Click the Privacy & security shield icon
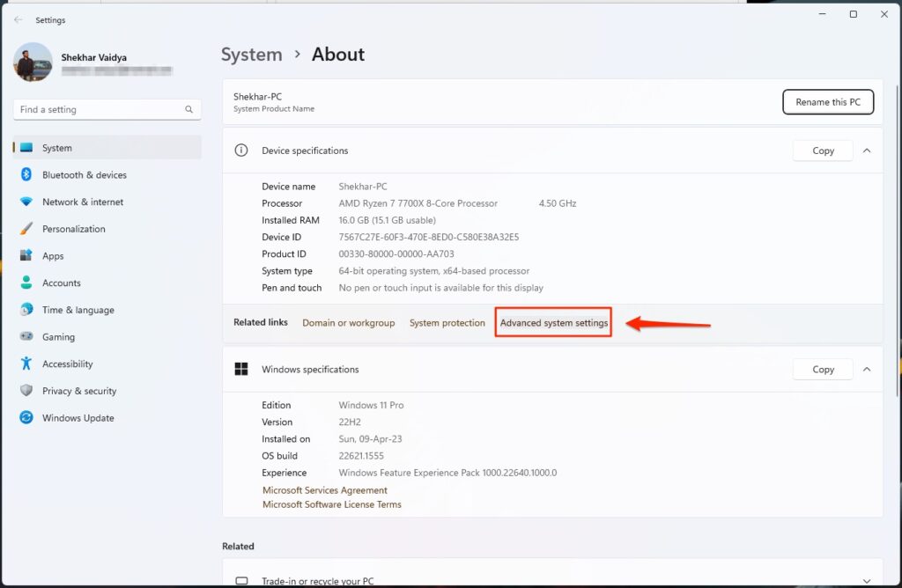The width and height of the screenshot is (902, 588). pyautogui.click(x=26, y=391)
